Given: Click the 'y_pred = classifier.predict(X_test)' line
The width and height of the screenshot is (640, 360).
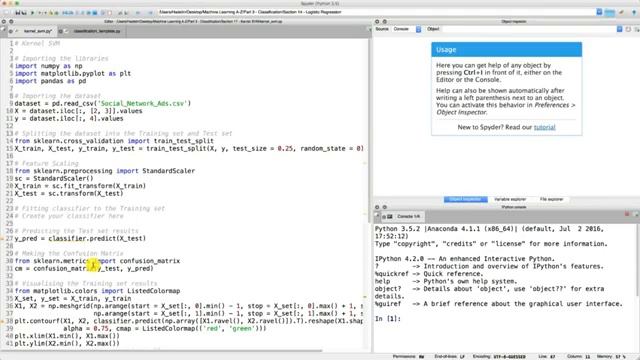Looking at the screenshot, I should (x=80, y=238).
